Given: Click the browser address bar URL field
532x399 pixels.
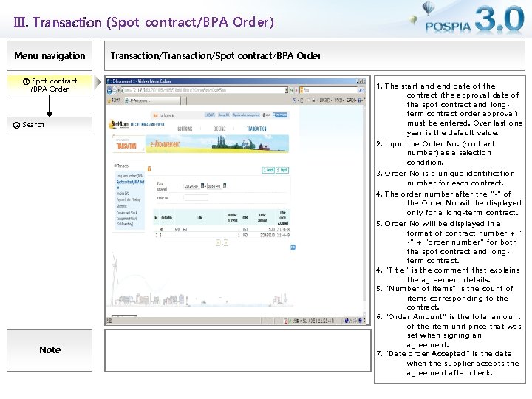Looking at the screenshot, I should (204, 90).
